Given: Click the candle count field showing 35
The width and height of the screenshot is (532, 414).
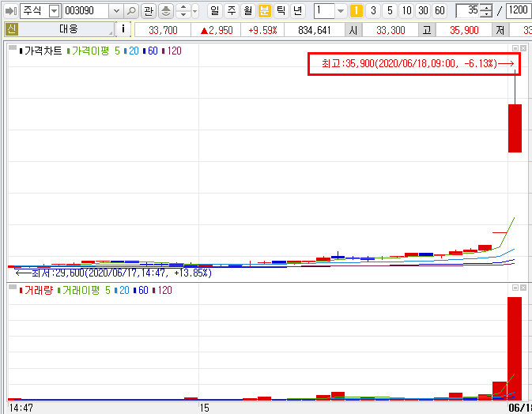Looking at the screenshot, I should click(468, 11).
